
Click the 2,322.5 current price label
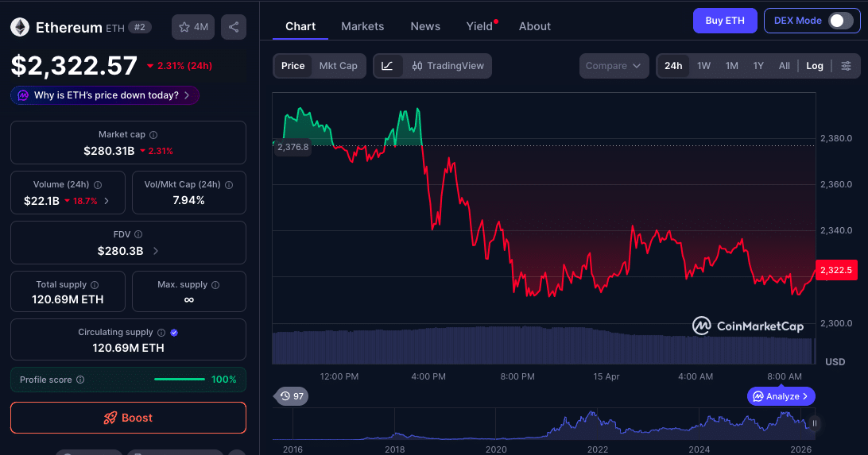836,270
